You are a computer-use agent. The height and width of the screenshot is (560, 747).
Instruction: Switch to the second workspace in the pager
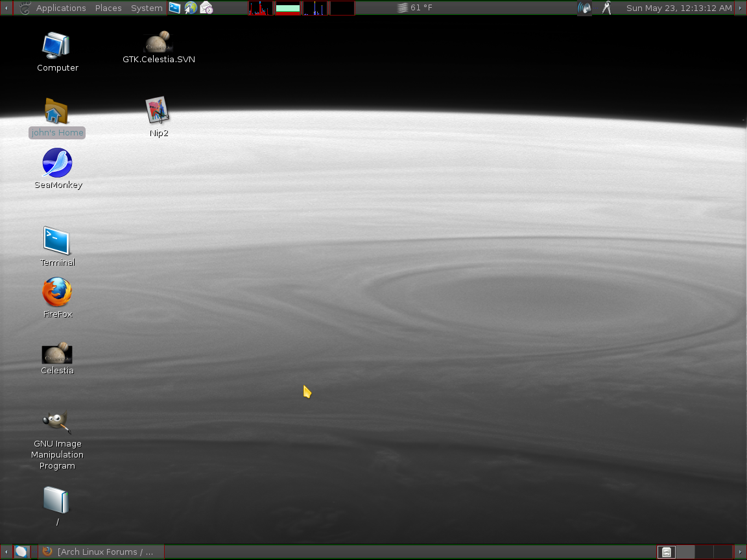tap(685, 552)
